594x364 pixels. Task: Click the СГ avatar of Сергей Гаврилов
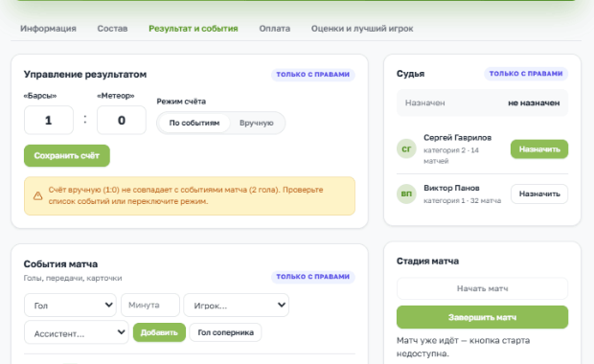click(x=406, y=148)
